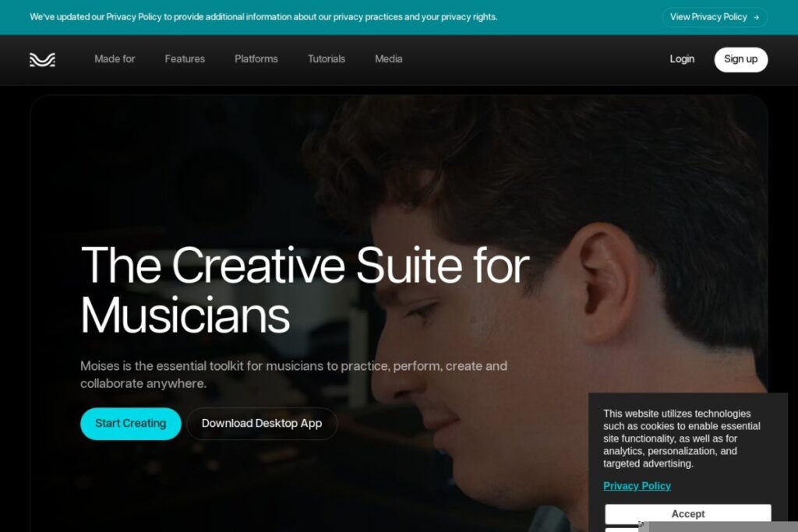The width and height of the screenshot is (798, 532).
Task: Open the Features menu
Action: [185, 59]
